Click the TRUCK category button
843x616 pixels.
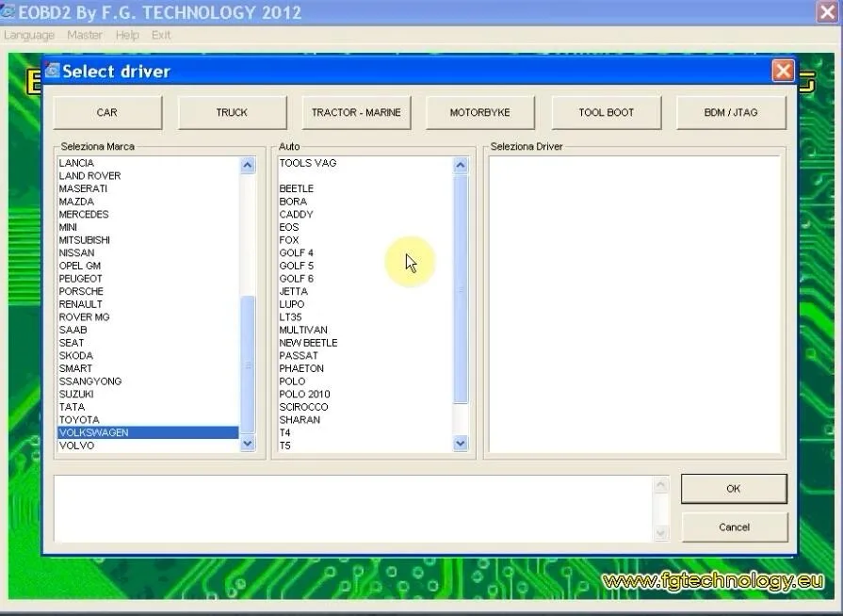[x=233, y=112]
